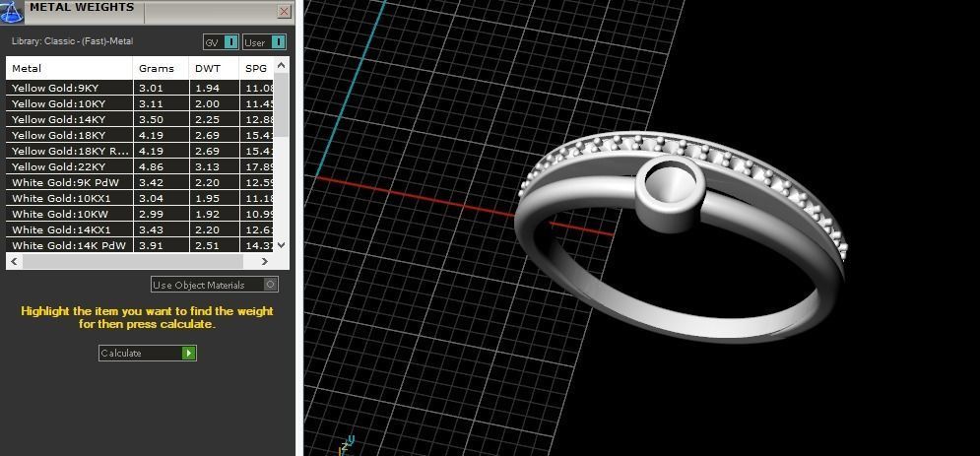
Task: Click the XYZ axis indicator in viewport
Action: coord(348,445)
